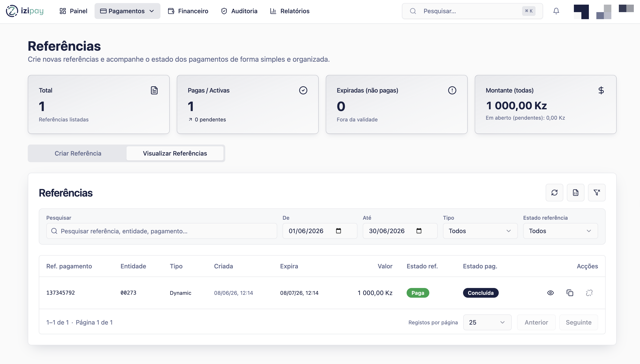Click the search magnifier in top bar
640x364 pixels.
coord(413,11)
